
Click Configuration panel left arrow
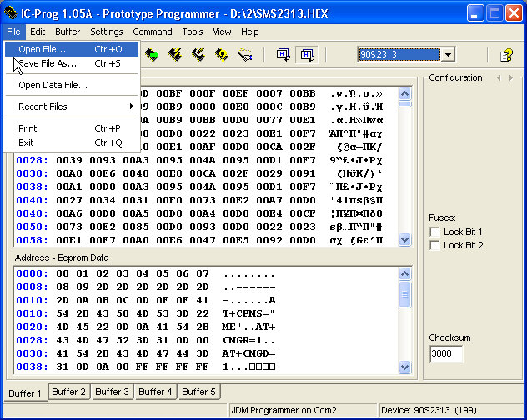click(x=499, y=78)
